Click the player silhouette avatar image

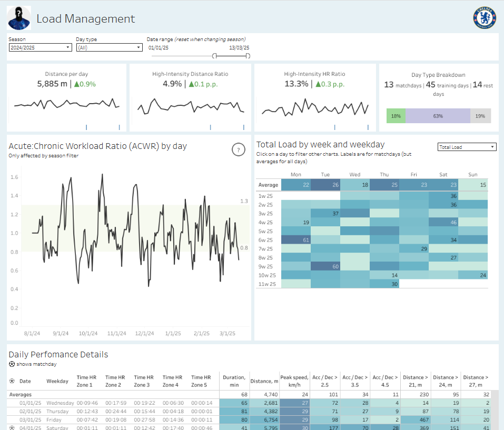tap(19, 18)
